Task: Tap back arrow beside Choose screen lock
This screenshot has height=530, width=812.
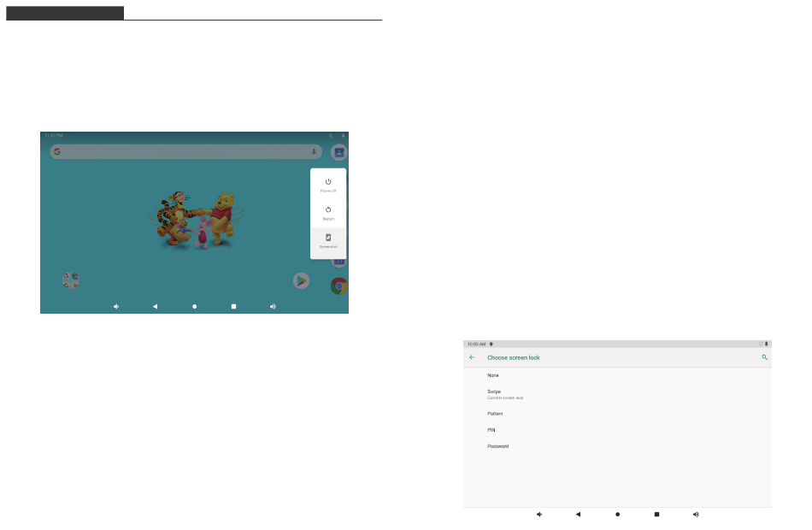Action: [472, 357]
